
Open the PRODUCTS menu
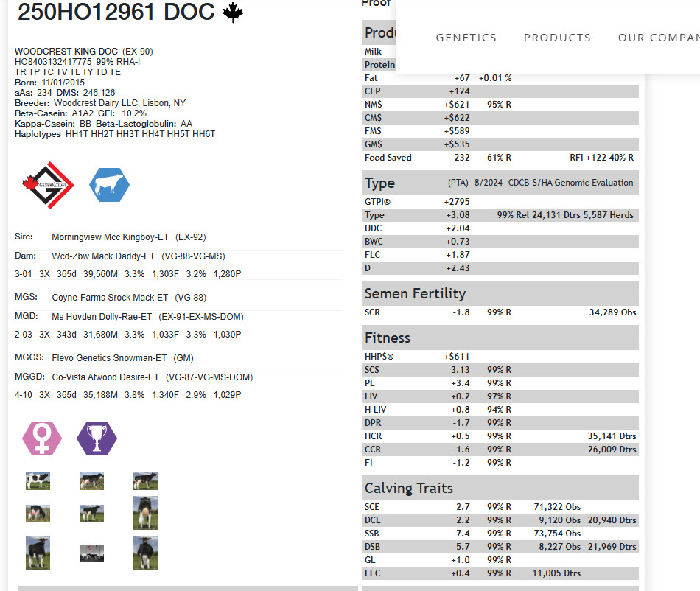tap(557, 38)
